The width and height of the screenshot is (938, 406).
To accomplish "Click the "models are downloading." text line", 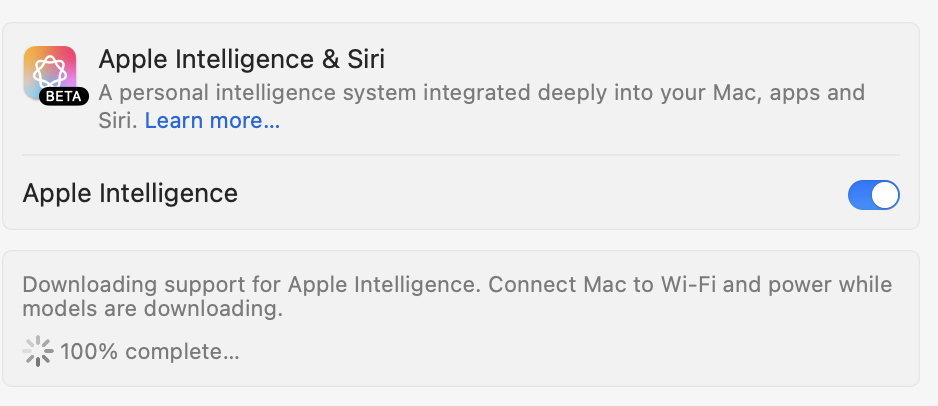I will (153, 309).
